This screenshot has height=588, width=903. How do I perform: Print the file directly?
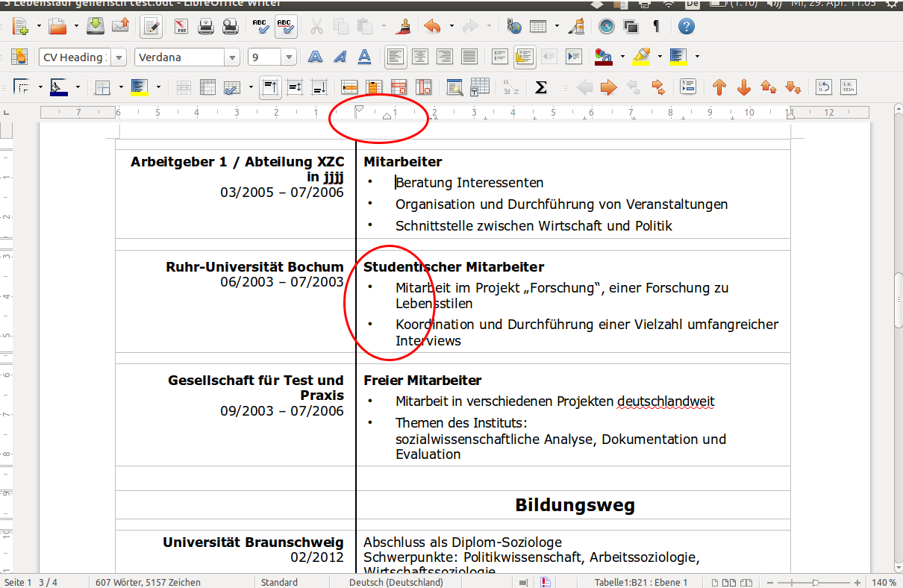click(x=206, y=27)
